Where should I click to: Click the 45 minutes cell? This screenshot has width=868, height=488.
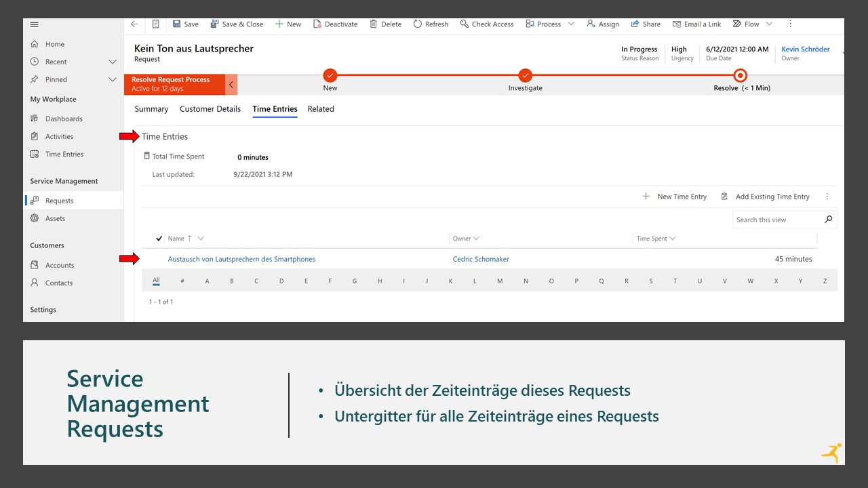pos(793,259)
